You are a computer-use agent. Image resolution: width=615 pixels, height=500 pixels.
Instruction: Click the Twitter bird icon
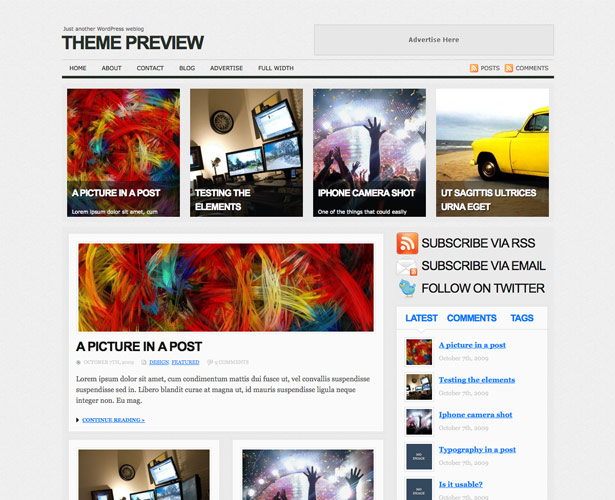click(408, 288)
